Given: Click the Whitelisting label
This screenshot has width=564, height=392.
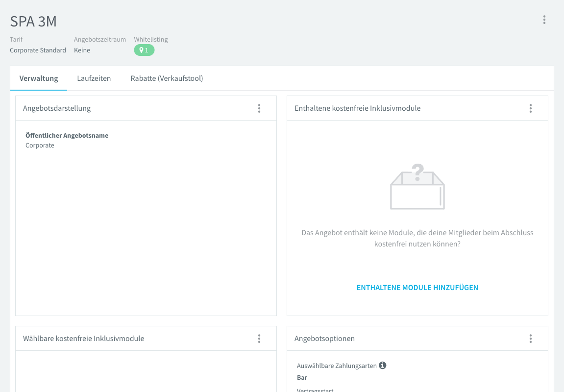Looking at the screenshot, I should pos(151,40).
